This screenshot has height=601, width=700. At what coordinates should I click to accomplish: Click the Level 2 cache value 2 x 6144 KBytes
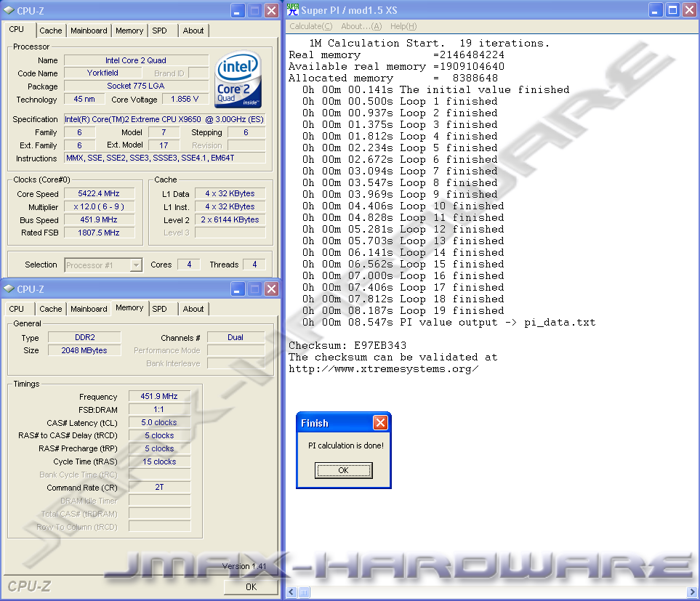[230, 219]
